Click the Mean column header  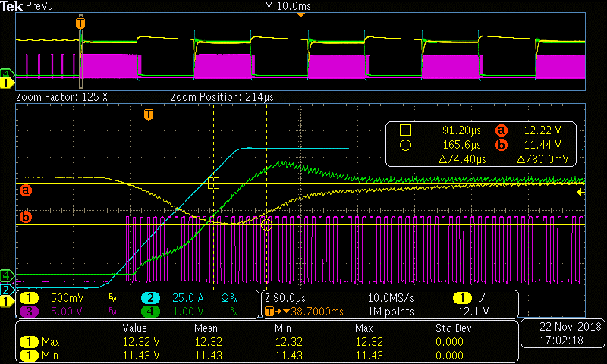206,328
